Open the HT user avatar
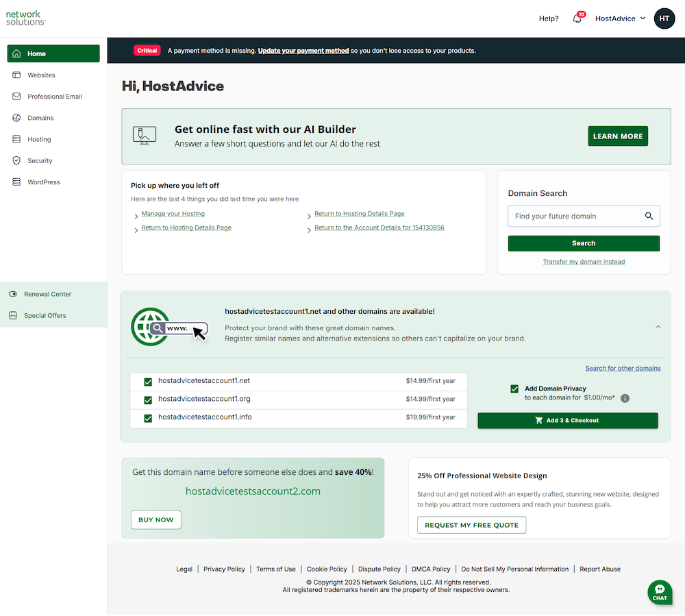685x616 pixels. pyautogui.click(x=664, y=19)
